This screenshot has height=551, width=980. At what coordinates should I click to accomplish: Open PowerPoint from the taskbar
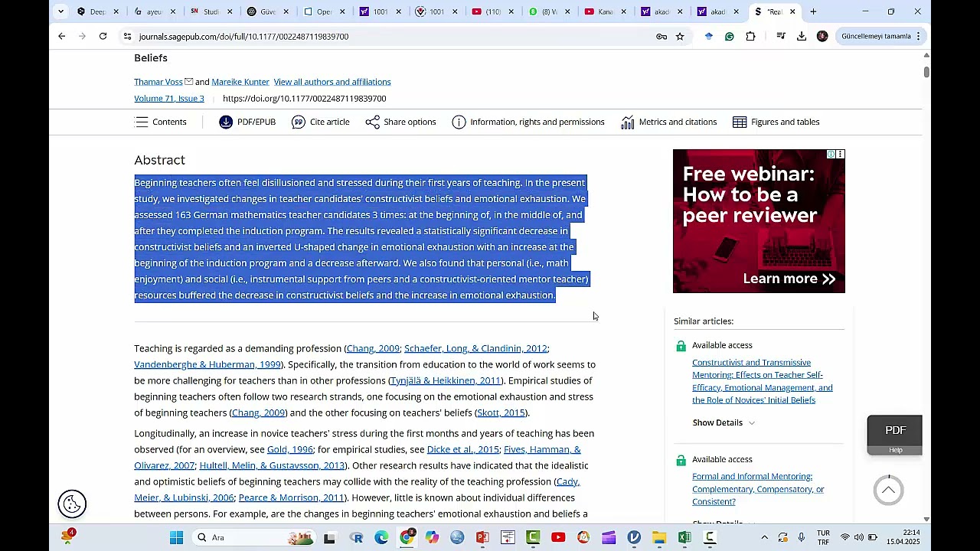tap(482, 537)
